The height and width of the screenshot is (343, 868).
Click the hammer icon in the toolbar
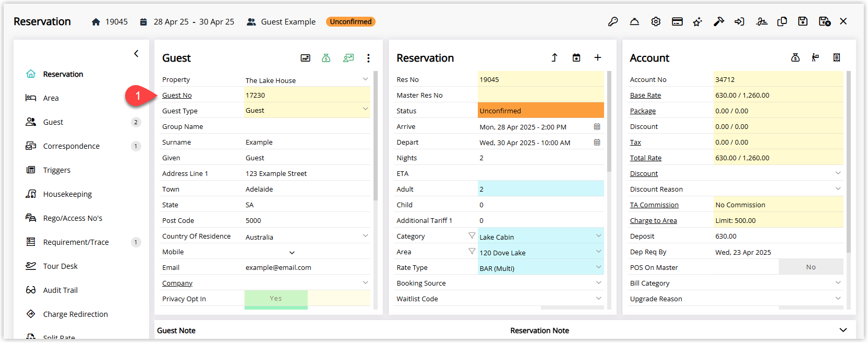coord(719,21)
